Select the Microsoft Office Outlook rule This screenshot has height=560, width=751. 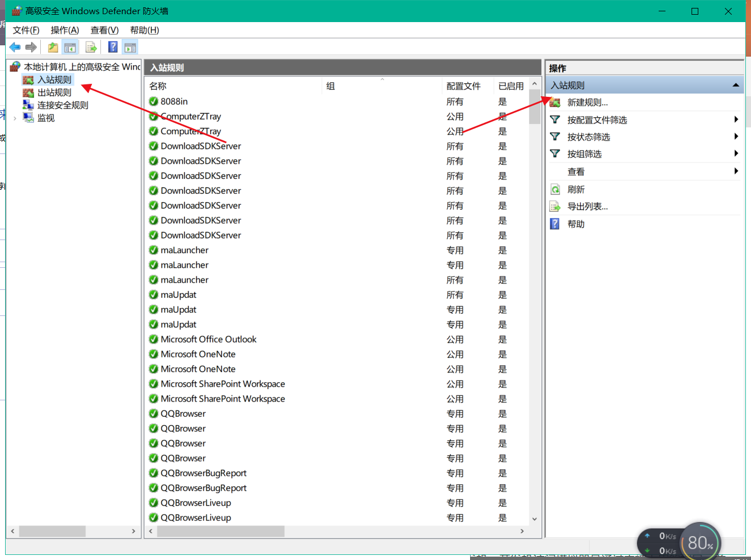pyautogui.click(x=336, y=339)
